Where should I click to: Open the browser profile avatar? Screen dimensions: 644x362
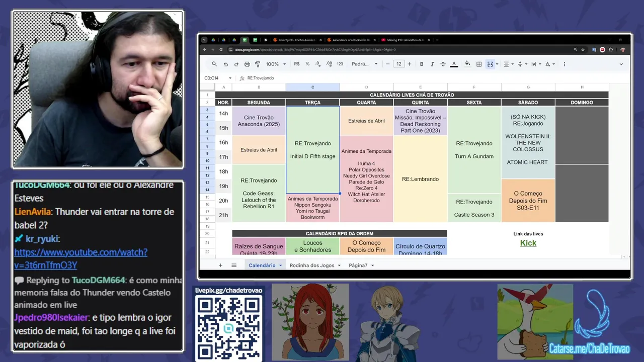623,50
